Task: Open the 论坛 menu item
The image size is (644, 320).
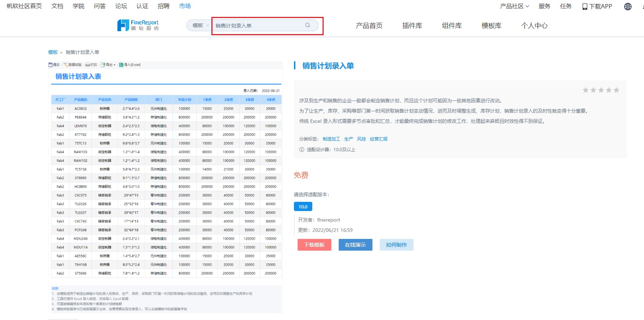Action: pos(121,6)
